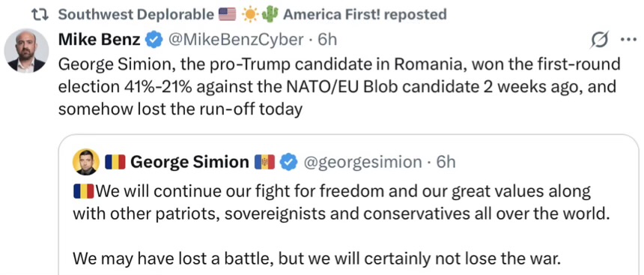
Task: Click the 6h timestamp on quoted post
Action: point(446,163)
